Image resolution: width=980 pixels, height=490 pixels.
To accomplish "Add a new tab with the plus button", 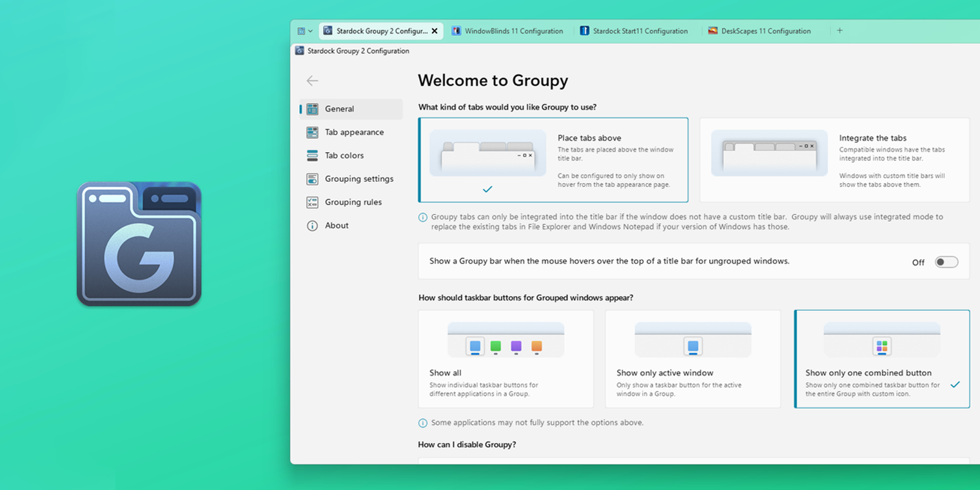I will tap(839, 30).
